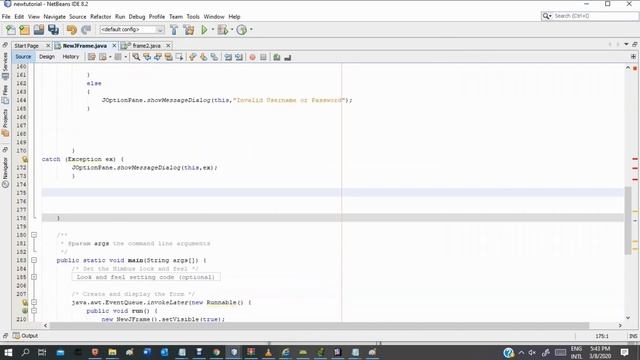Open the Tools menu
Viewport: 640px width, 360px height.
[x=193, y=17]
